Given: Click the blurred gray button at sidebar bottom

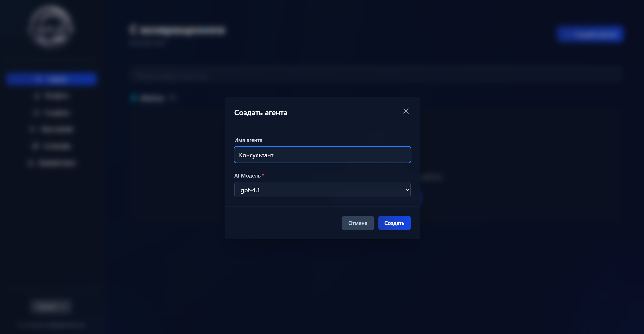Looking at the screenshot, I should coord(51,306).
